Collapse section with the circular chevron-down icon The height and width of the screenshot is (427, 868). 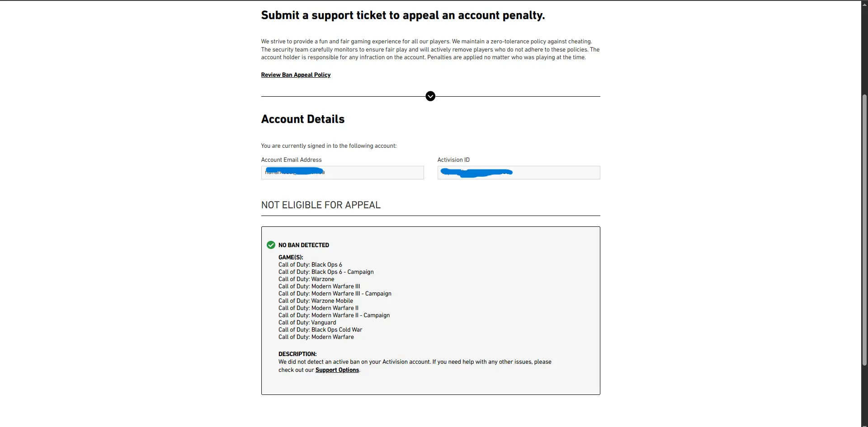pyautogui.click(x=430, y=96)
